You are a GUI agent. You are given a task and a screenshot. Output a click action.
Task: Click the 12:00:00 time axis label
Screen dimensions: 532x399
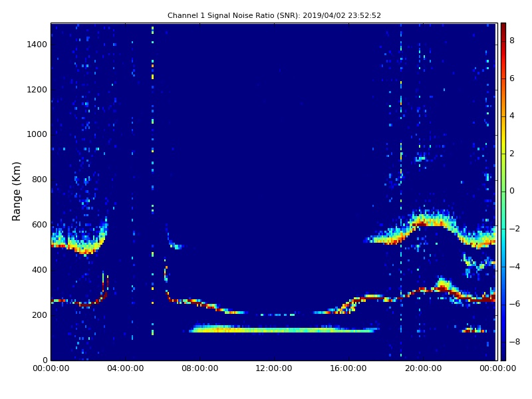click(274, 368)
